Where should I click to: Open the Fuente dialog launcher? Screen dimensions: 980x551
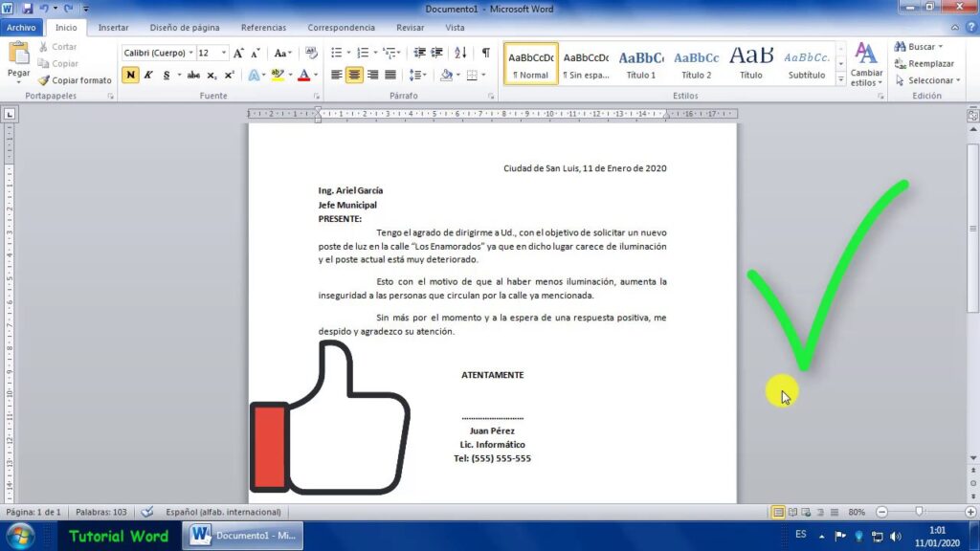[316, 97]
